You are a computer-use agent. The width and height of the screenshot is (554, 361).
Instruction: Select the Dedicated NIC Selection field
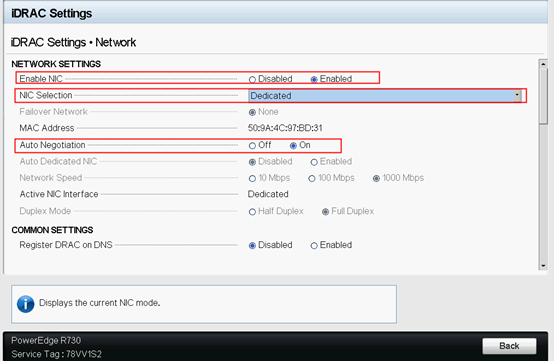(385, 95)
